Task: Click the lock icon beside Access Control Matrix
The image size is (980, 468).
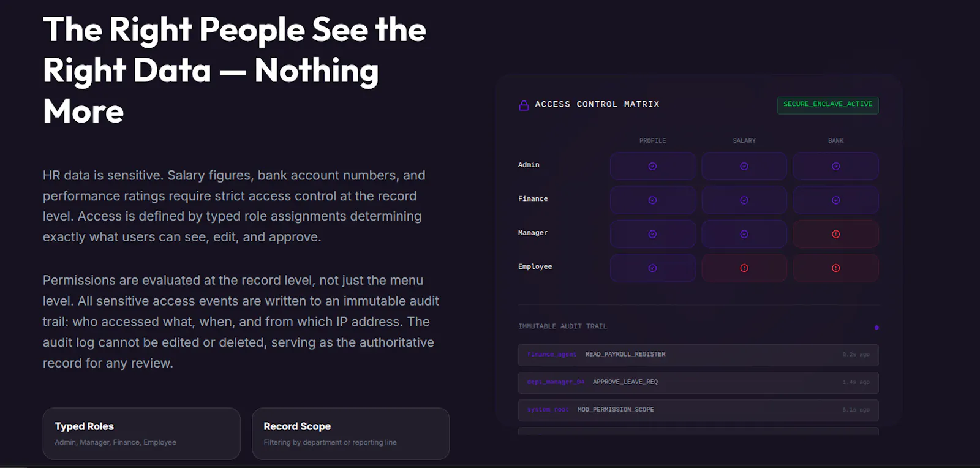Action: click(x=524, y=105)
